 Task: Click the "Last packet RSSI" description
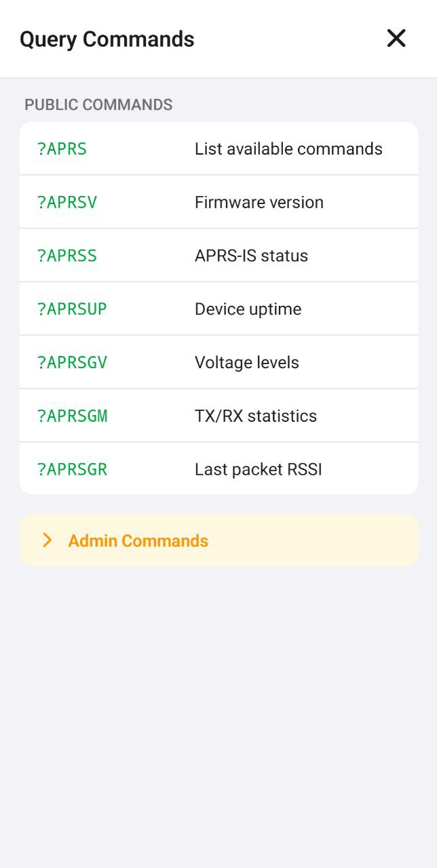(x=258, y=469)
